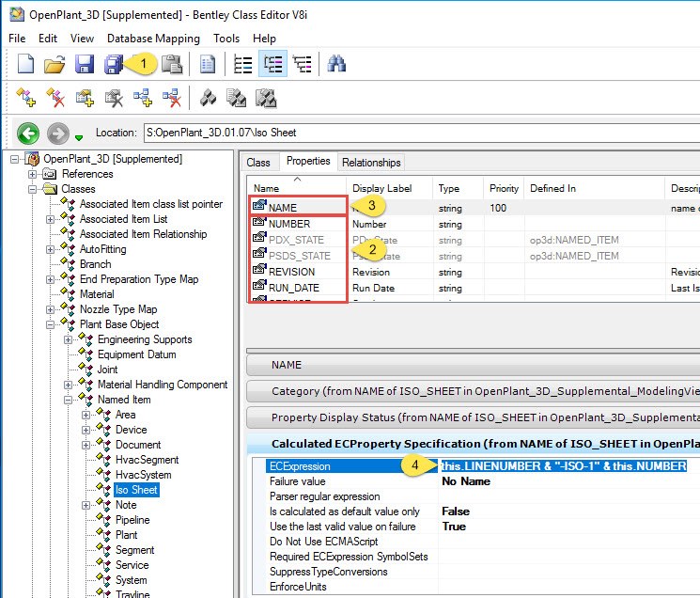Expand the Associated Item List node
700x598 pixels.
coord(51,219)
